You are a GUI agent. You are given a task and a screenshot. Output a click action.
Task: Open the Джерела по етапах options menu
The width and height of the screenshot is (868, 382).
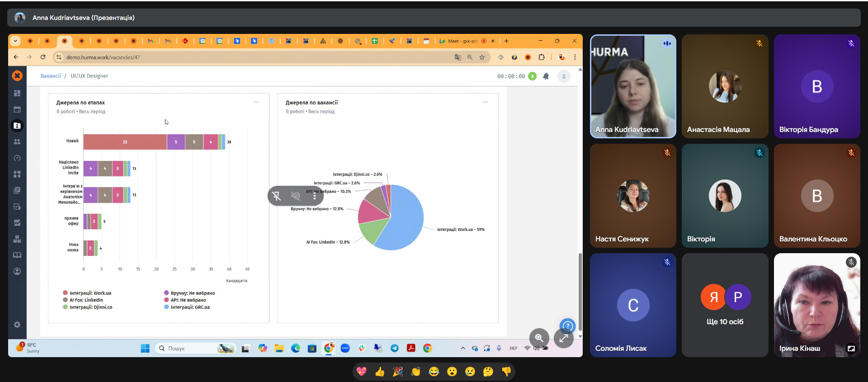click(256, 102)
